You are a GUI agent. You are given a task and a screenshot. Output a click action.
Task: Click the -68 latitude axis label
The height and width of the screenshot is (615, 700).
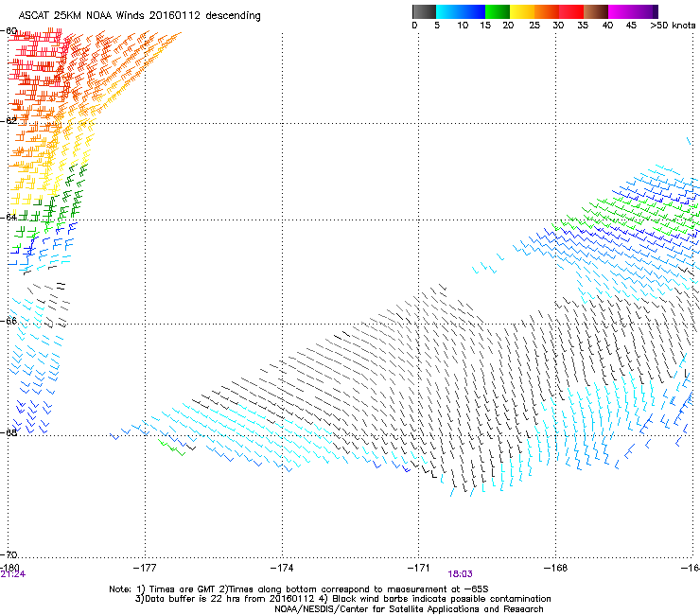point(9,432)
